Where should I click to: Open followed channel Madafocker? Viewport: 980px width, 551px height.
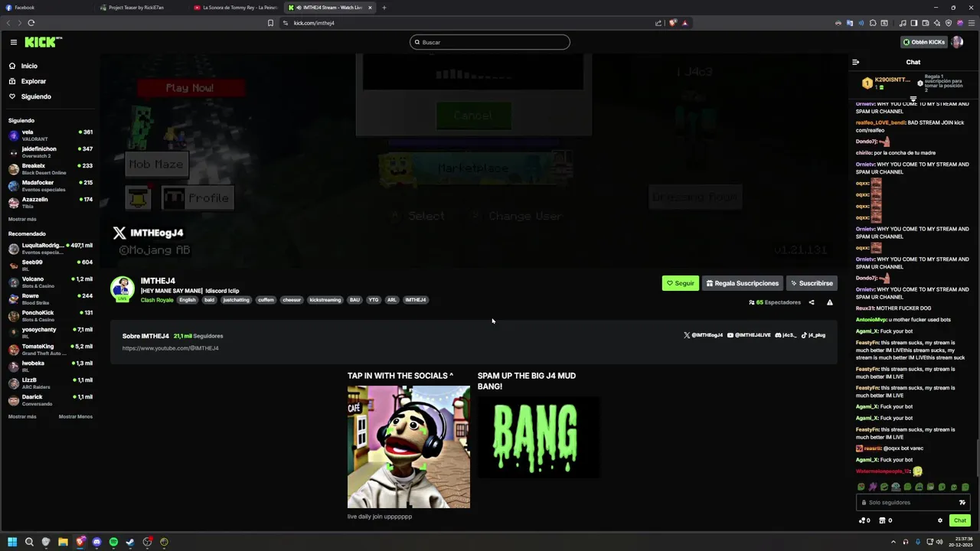pos(50,185)
